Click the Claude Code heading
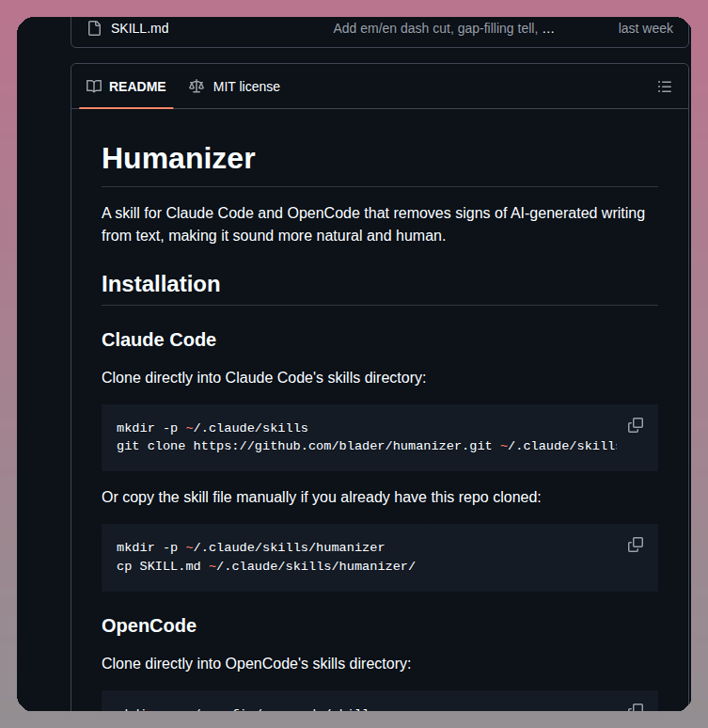This screenshot has height=728, width=708. click(x=159, y=340)
